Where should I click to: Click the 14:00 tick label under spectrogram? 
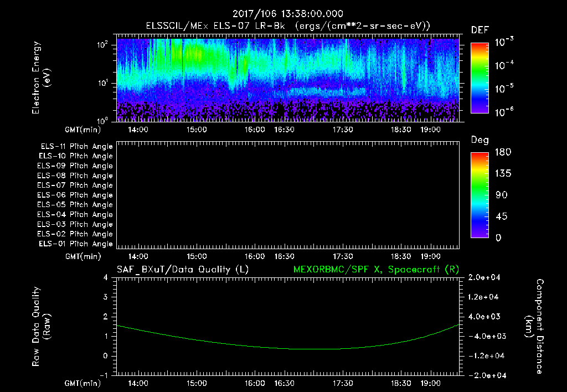click(x=138, y=130)
